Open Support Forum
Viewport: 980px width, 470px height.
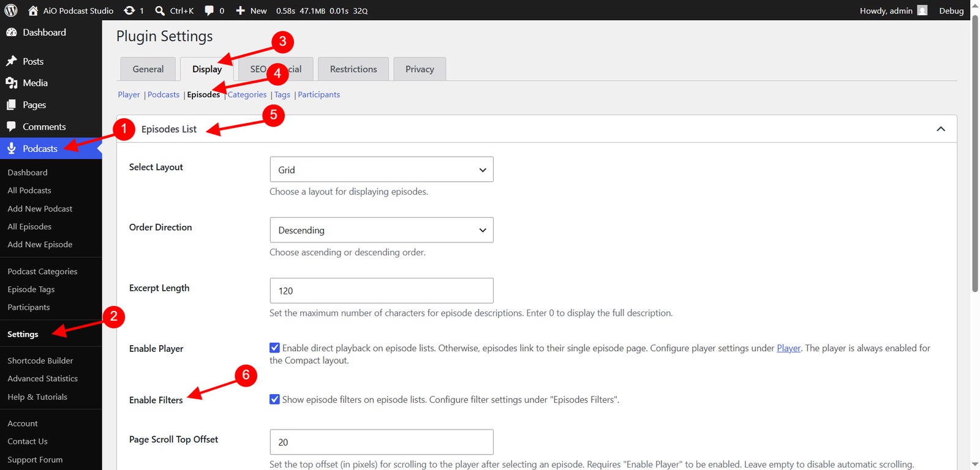[35, 460]
